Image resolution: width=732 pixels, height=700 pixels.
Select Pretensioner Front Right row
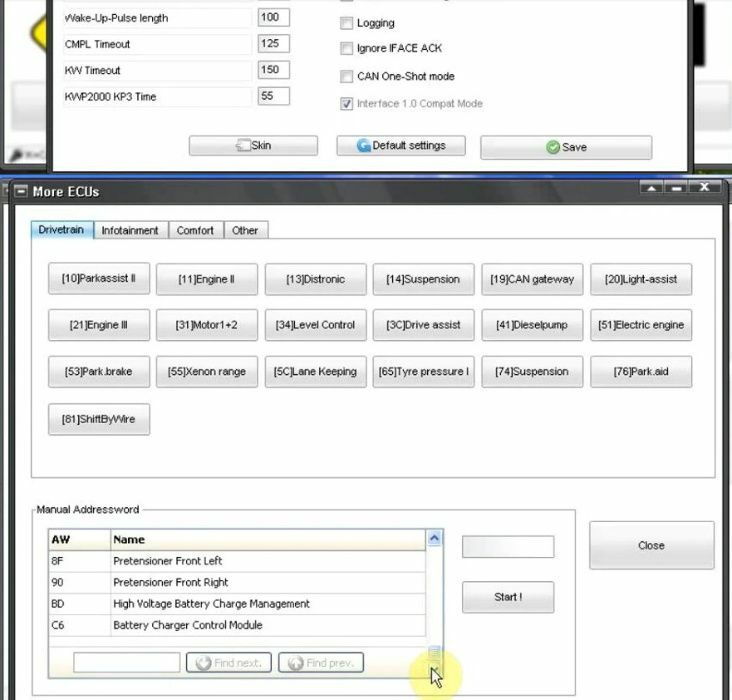pos(237,583)
